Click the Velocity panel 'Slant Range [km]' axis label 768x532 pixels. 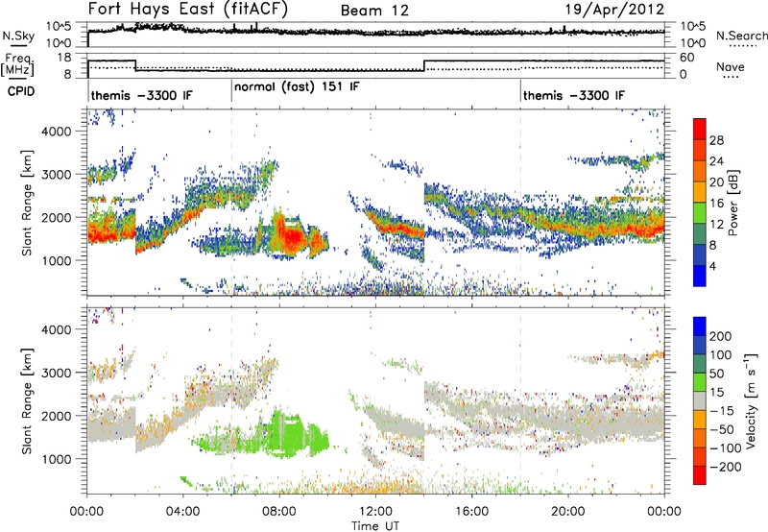(x=27, y=400)
